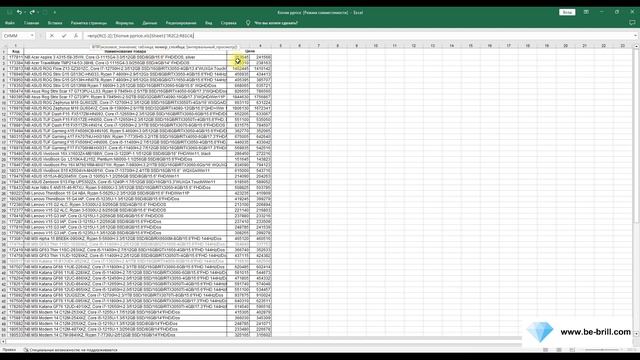Click the Name Box showing СУММ
Viewport: 640px width, 360px height.
(16, 36)
